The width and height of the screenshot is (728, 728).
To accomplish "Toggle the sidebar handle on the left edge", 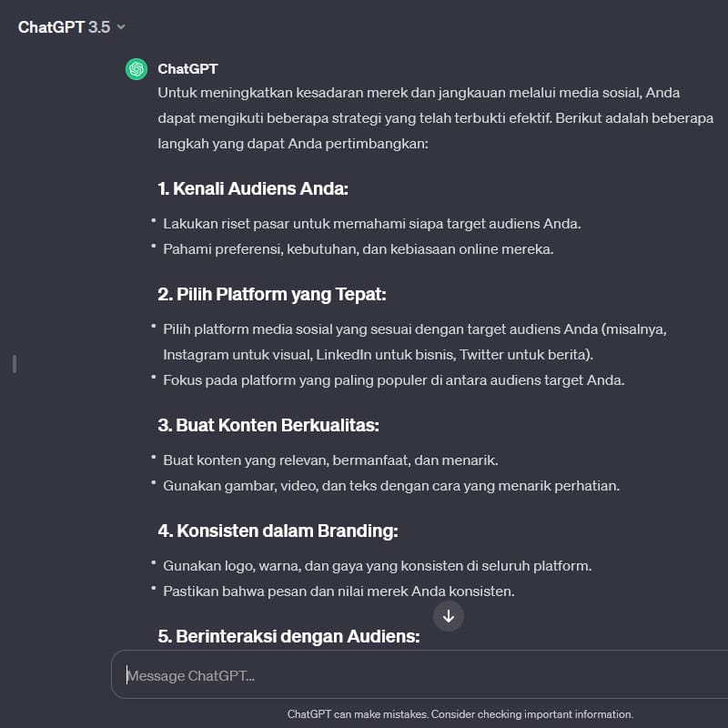I will [x=15, y=364].
